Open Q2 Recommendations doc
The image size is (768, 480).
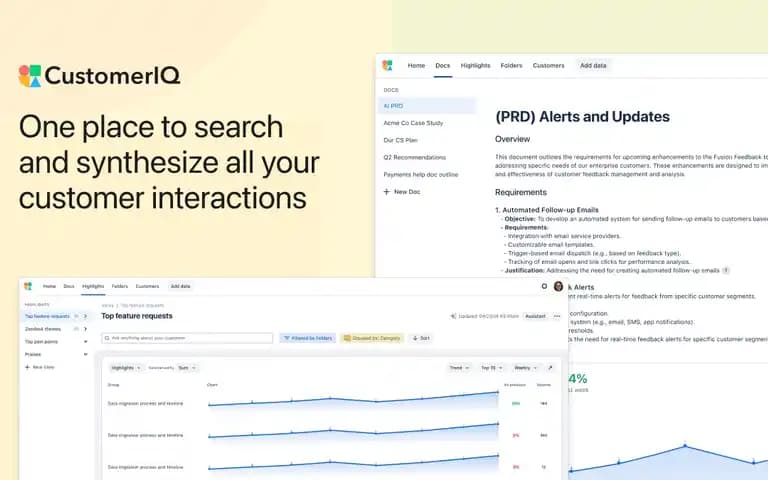click(414, 157)
